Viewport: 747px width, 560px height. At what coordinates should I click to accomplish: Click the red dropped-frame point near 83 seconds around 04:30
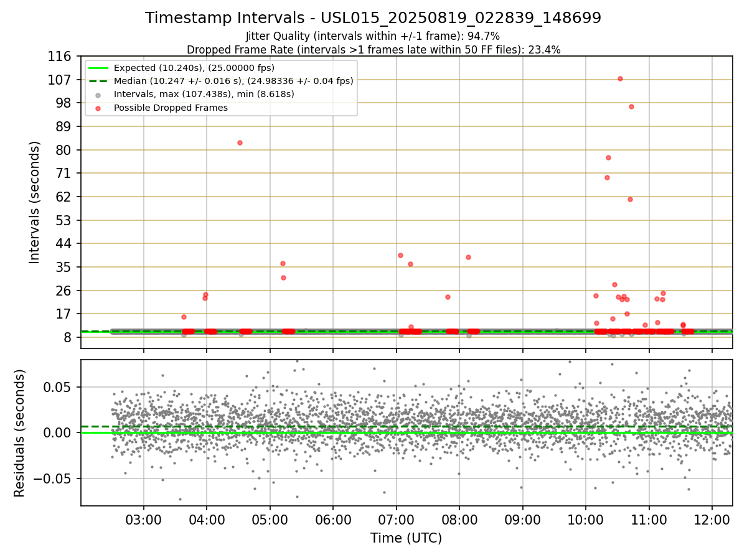[x=240, y=142]
